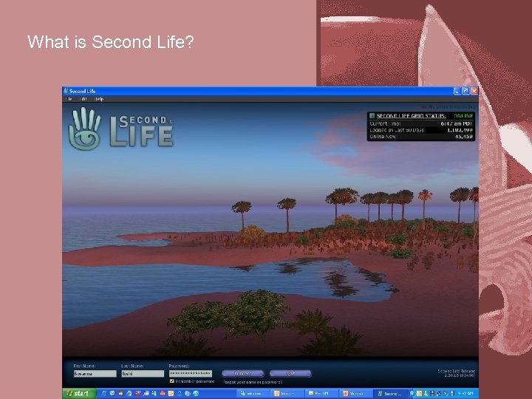This screenshot has width=532, height=399.
Task: Click the slide title What is Second Life?
Action: pyautogui.click(x=111, y=42)
